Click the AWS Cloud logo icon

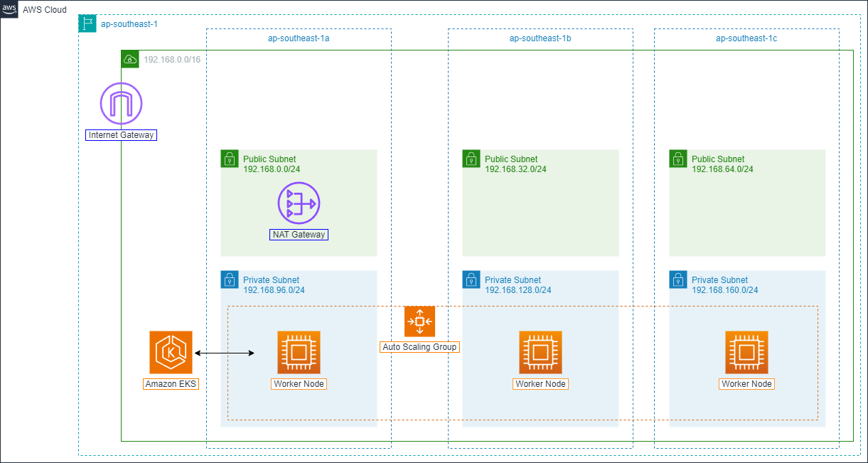[x=9, y=9]
